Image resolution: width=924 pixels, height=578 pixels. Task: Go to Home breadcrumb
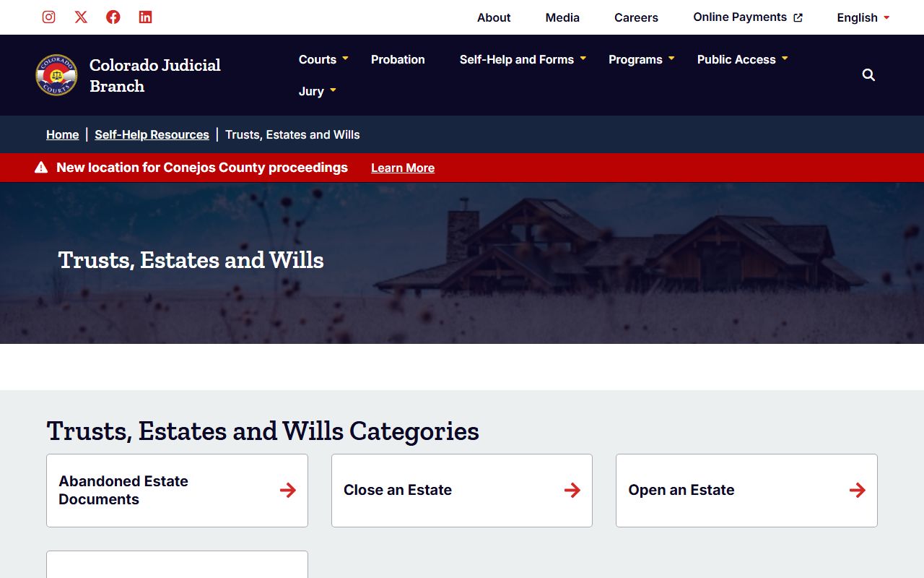tap(62, 134)
